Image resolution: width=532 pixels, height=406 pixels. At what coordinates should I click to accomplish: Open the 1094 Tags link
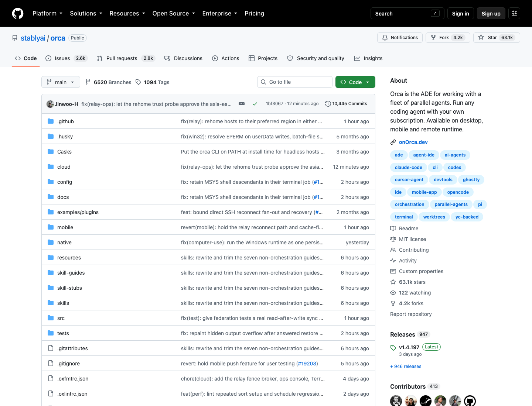[x=152, y=82]
